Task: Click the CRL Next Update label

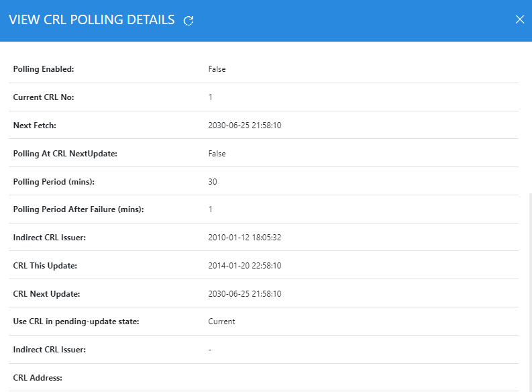Action: pos(47,294)
